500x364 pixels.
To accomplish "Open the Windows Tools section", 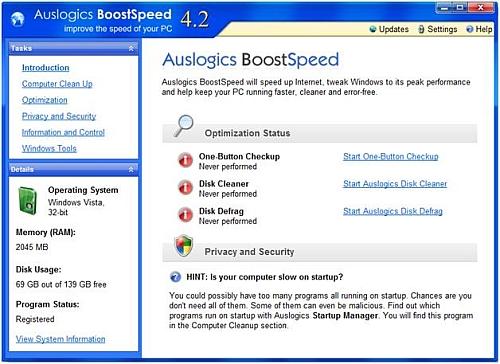I will point(49,148).
